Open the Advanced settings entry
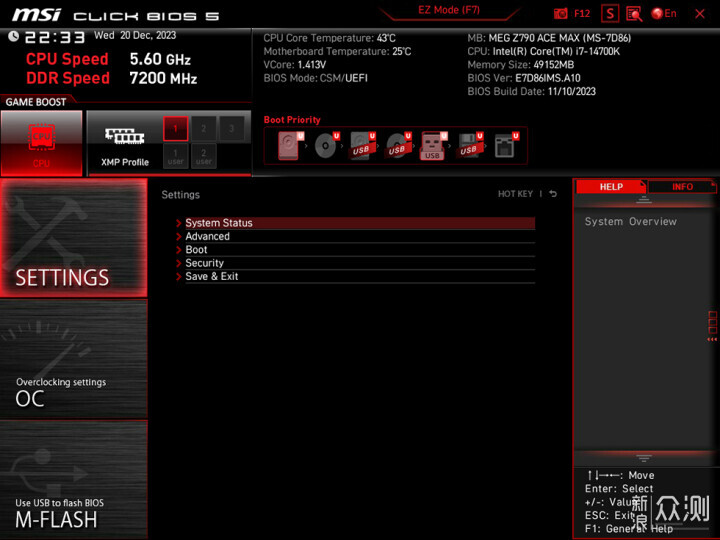Image resolution: width=720 pixels, height=540 pixels. [x=360, y=236]
